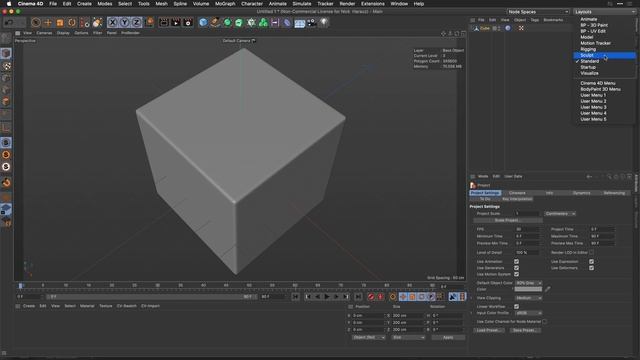This screenshot has height=360, width=640.
Task: Select the Move tool in top toolbar
Action: (48, 23)
